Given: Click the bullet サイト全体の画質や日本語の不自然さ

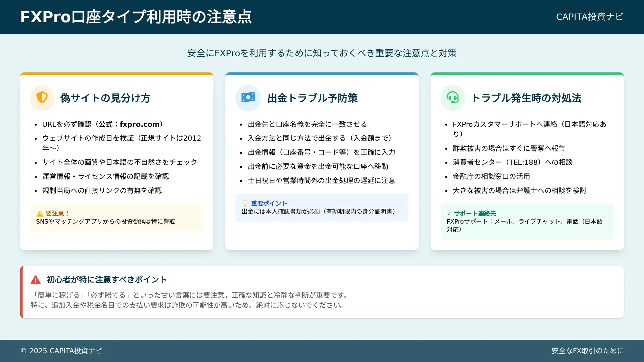Looking at the screenshot, I should pyautogui.click(x=119, y=162).
